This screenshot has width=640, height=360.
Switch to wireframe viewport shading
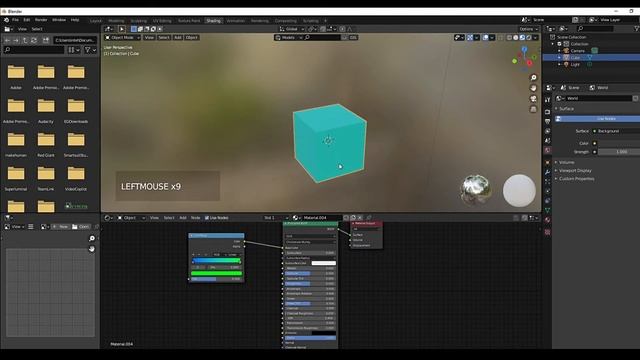[509, 38]
